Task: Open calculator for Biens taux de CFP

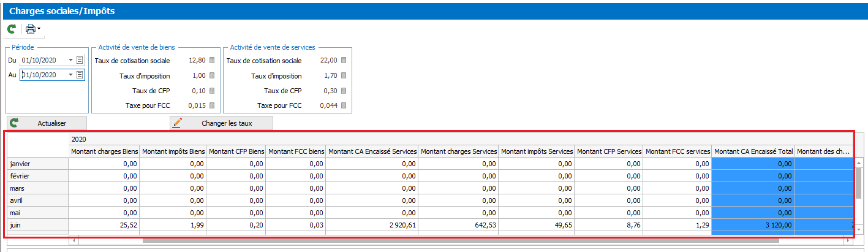Action: tap(212, 90)
